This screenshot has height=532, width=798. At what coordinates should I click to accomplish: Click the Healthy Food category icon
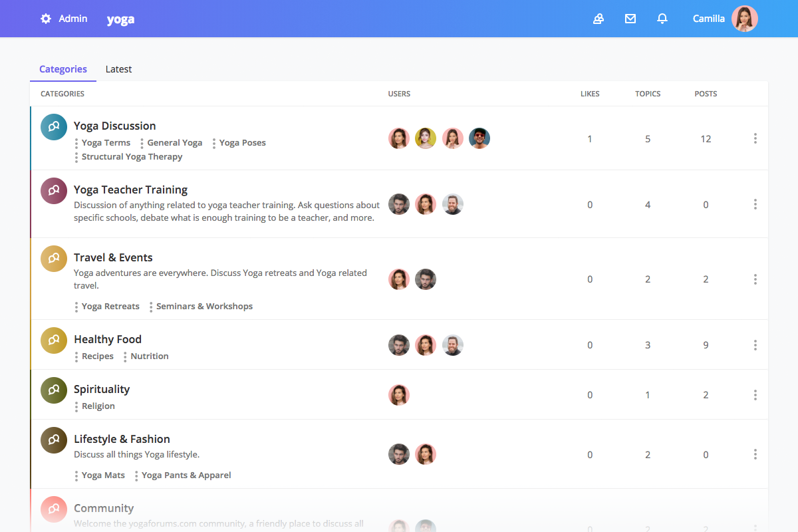click(x=53, y=340)
